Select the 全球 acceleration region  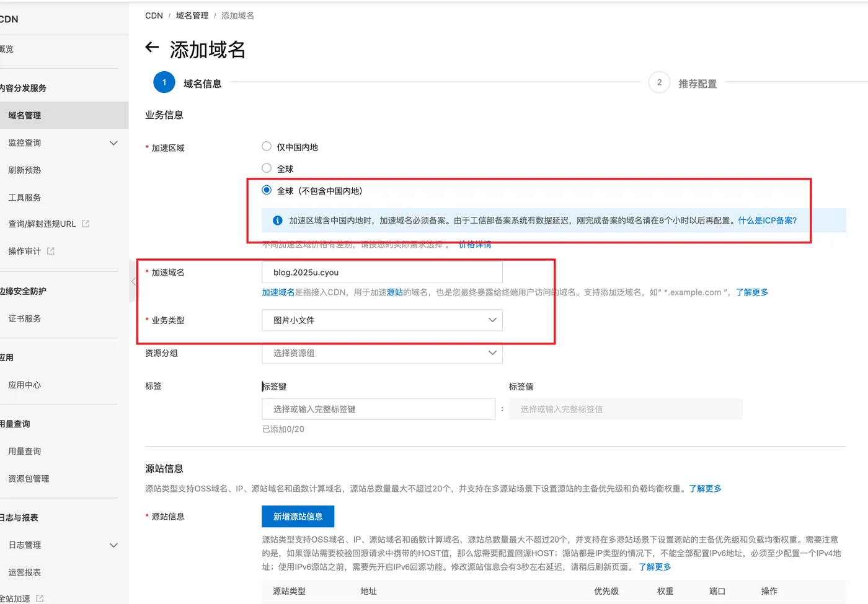[x=266, y=168]
